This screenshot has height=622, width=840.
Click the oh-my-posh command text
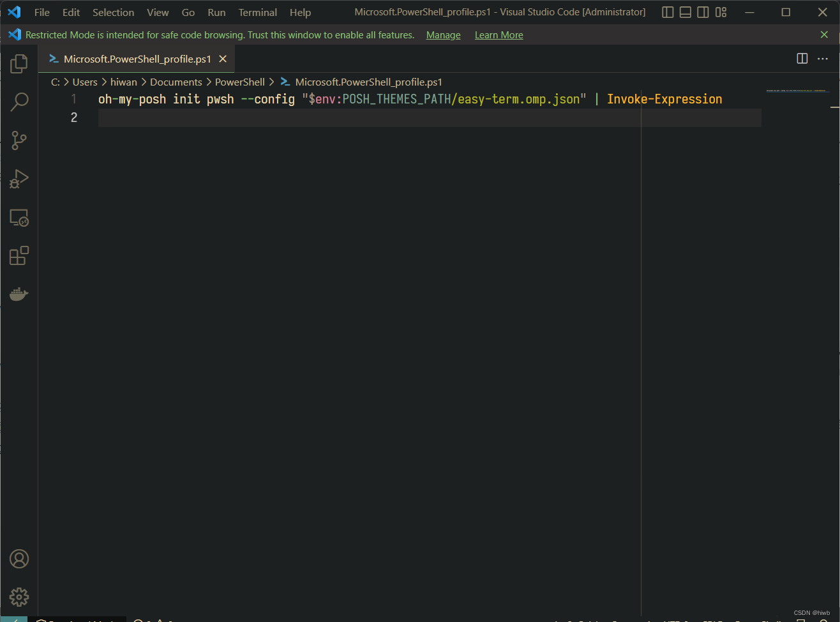132,99
